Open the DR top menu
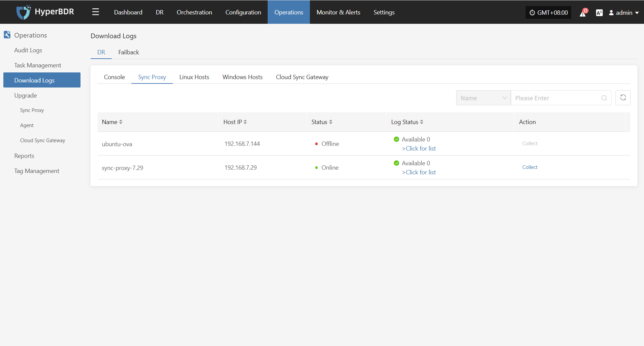644x346 pixels. tap(160, 12)
